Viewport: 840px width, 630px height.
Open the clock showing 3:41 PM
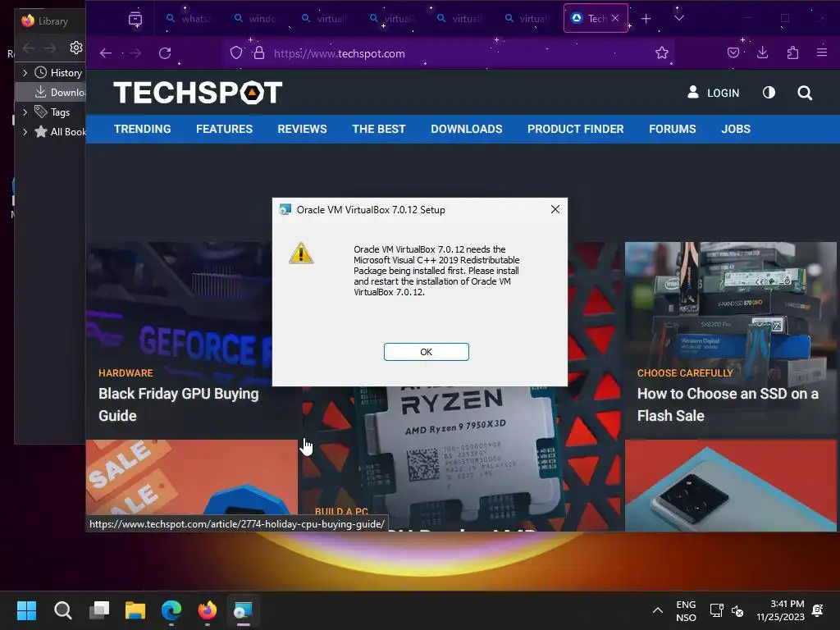[x=781, y=610]
